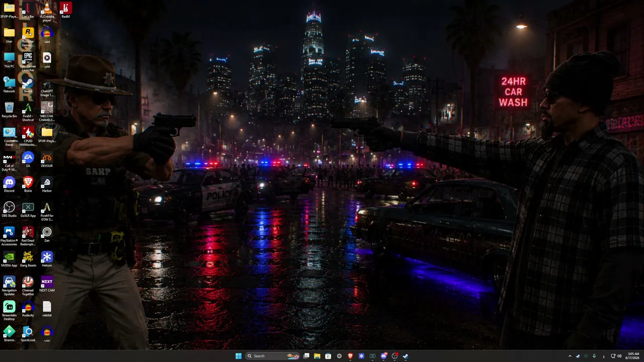Select the MECCHA CHAMELEON desktop icon
The height and width of the screenshot is (362, 644).
pos(47,112)
